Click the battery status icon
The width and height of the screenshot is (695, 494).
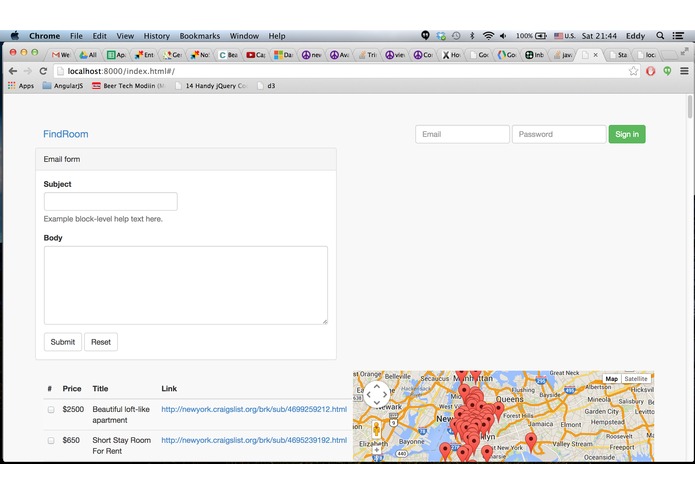point(541,36)
